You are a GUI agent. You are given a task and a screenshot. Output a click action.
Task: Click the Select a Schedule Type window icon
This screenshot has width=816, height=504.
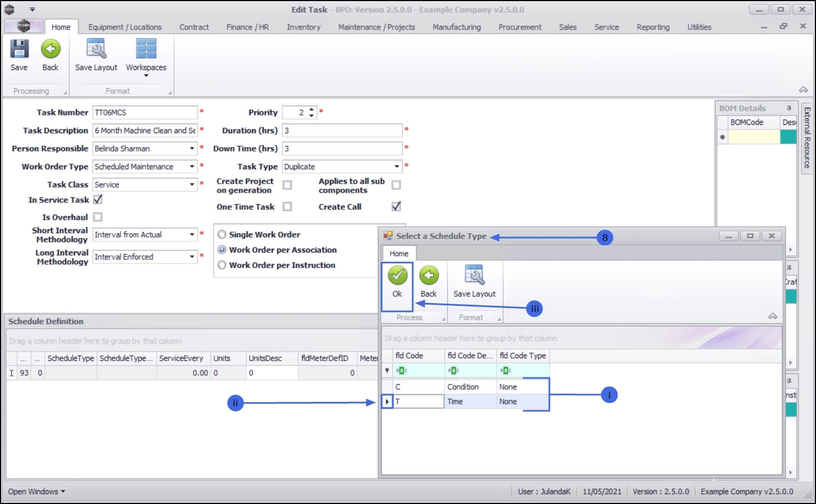click(388, 236)
